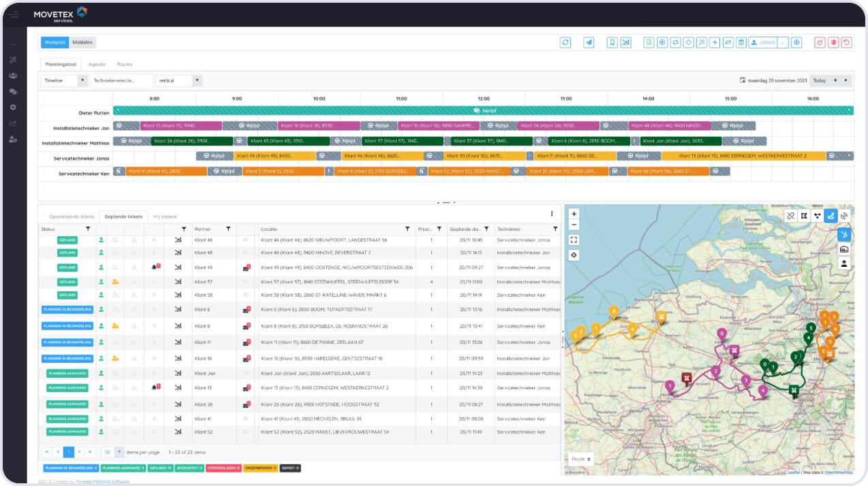This screenshot has width=868, height=486.
Task: Click the route icon in Klant 49 row
Action: [178, 268]
